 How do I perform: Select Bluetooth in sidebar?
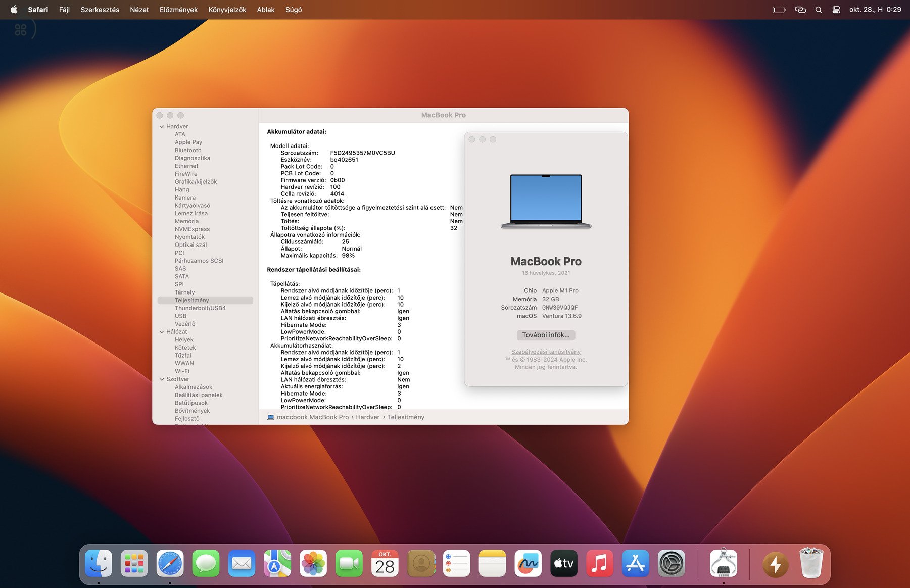188,150
